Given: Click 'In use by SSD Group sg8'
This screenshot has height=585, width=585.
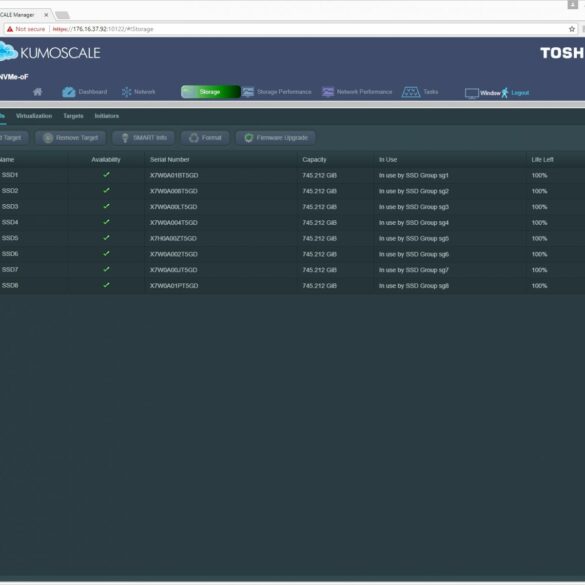Looking at the screenshot, I should pos(414,286).
